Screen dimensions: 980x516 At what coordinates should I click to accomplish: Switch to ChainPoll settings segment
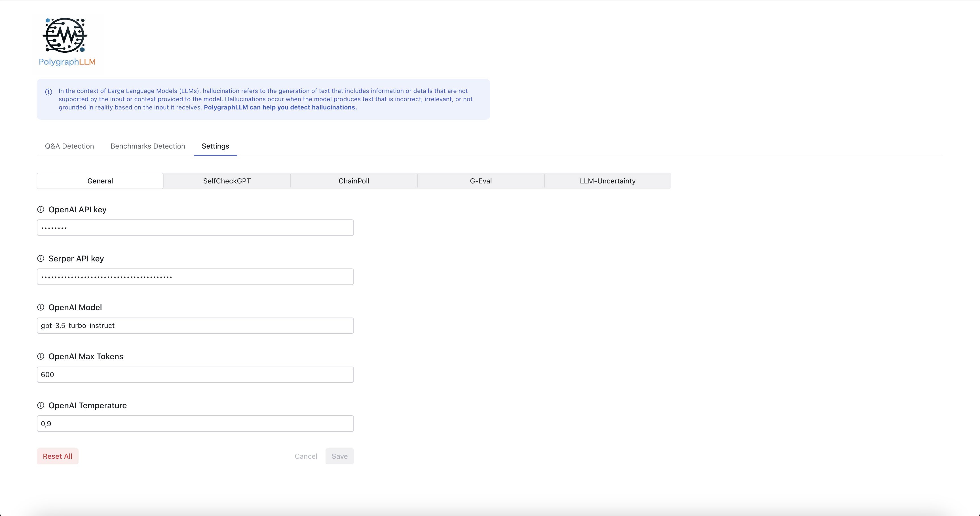point(354,181)
